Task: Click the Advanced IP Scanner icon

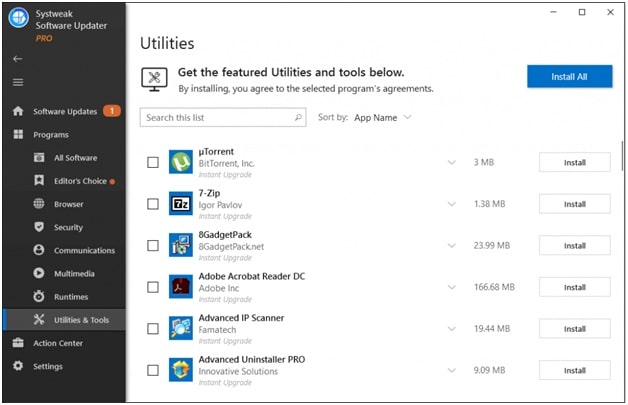Action: click(x=181, y=328)
